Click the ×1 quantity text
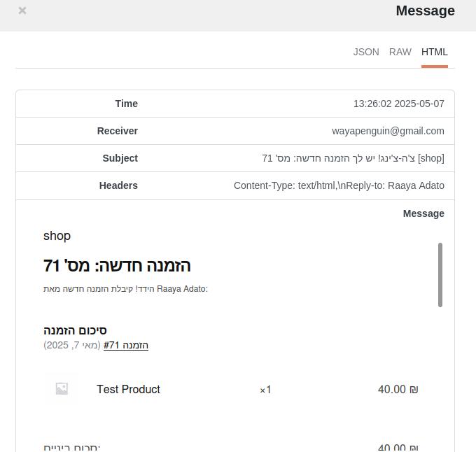This screenshot has width=476, height=452. coord(265,390)
